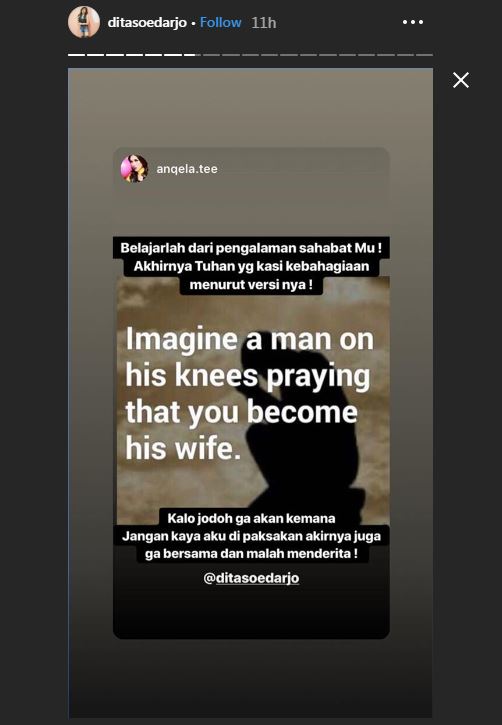Screen dimensions: 502x725
Task: Click the "Belajarlah dari pengalaman sahabat Mu" caption
Action: (251, 248)
